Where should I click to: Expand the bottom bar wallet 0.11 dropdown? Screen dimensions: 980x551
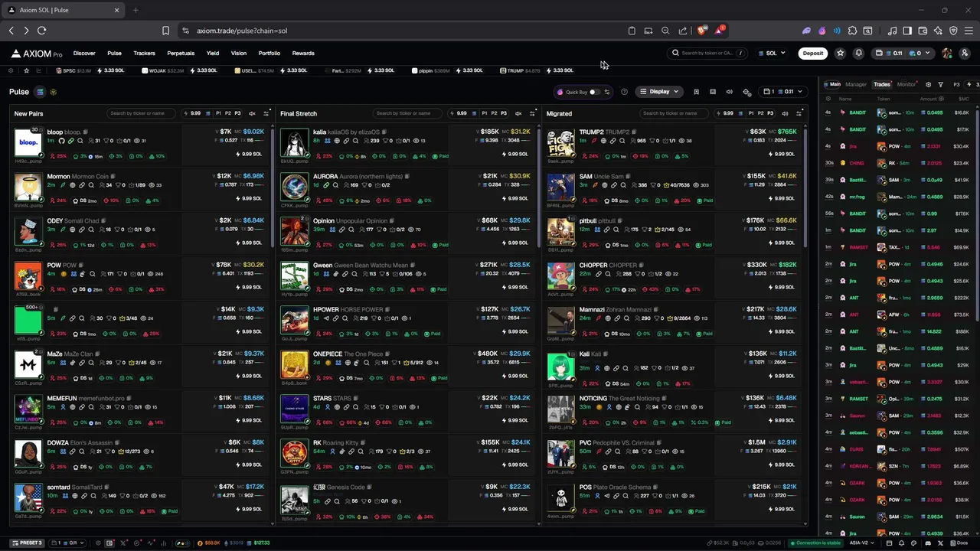(67, 543)
